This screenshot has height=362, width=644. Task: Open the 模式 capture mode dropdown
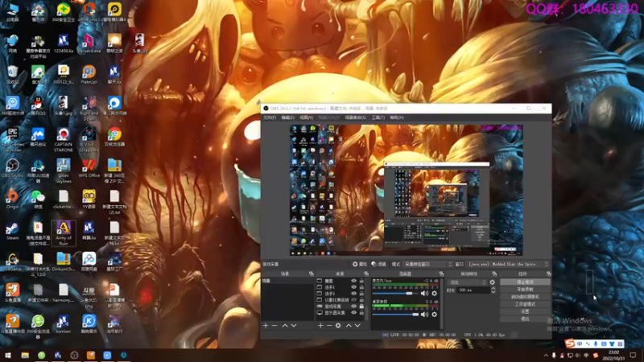[x=428, y=265]
